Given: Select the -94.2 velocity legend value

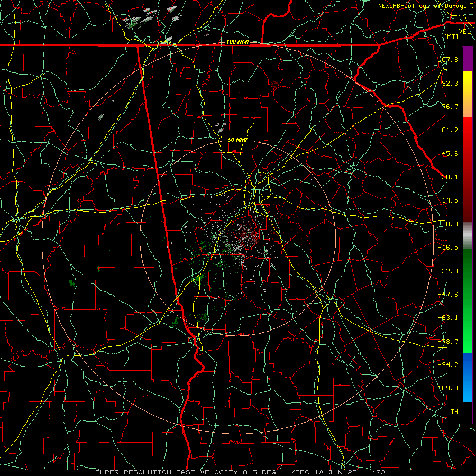Looking at the screenshot, I should coord(448,365).
